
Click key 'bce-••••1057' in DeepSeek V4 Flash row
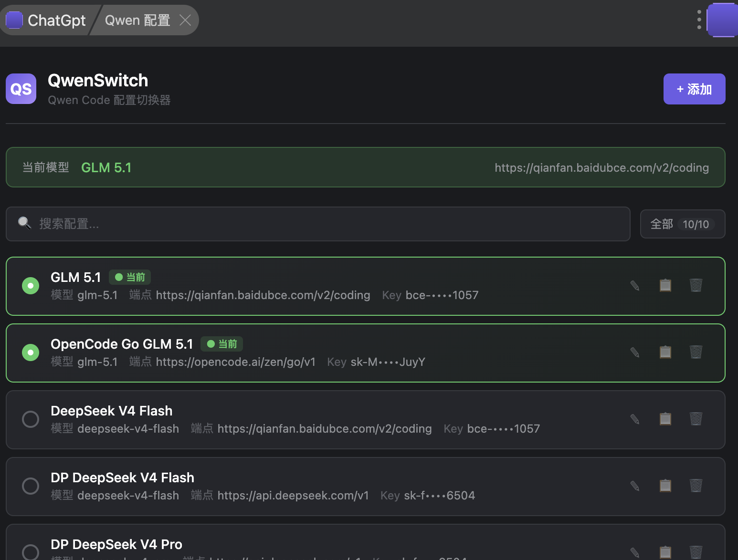[x=504, y=429]
